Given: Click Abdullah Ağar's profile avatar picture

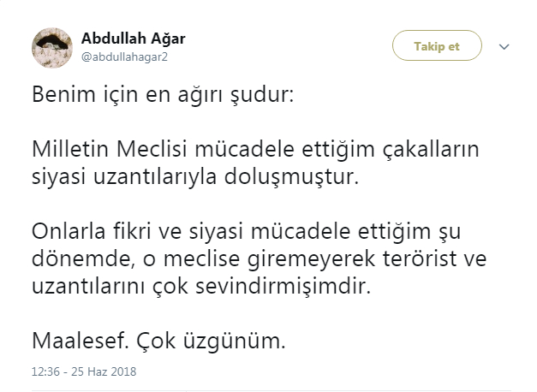Looking at the screenshot, I should (x=51, y=46).
